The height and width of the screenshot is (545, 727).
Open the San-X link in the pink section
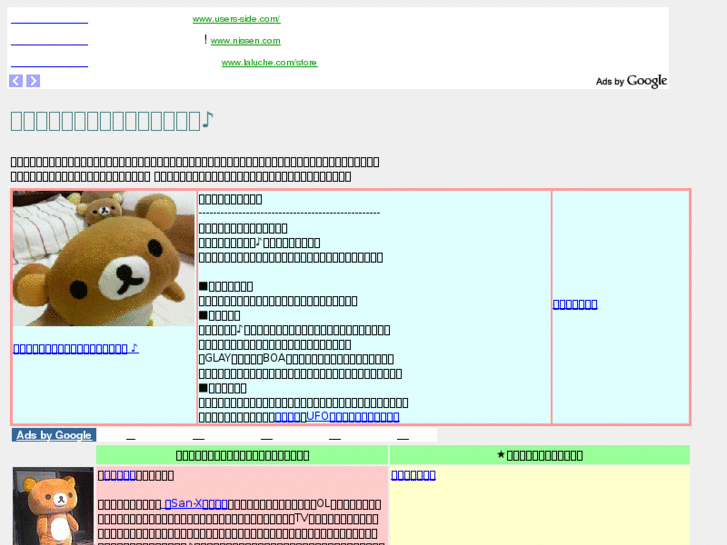click(195, 504)
